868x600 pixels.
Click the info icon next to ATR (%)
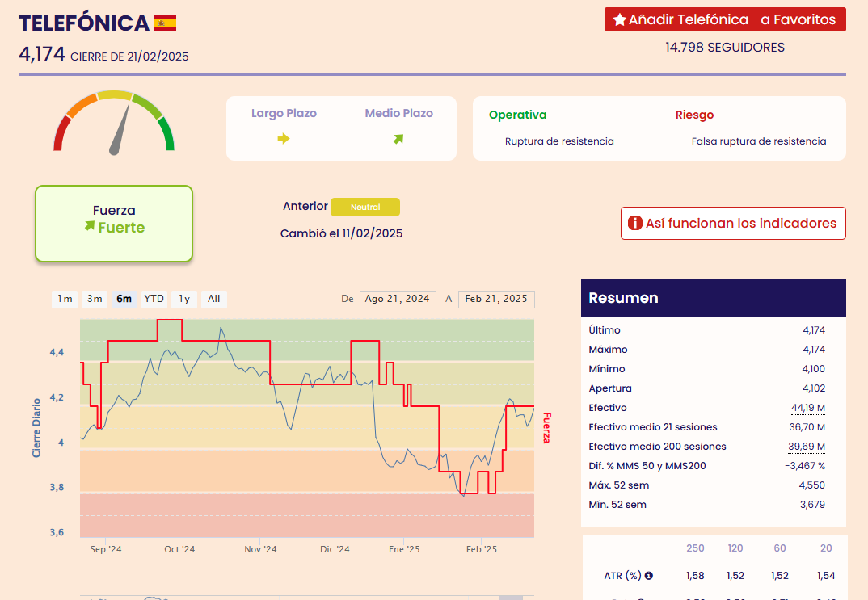click(x=649, y=575)
